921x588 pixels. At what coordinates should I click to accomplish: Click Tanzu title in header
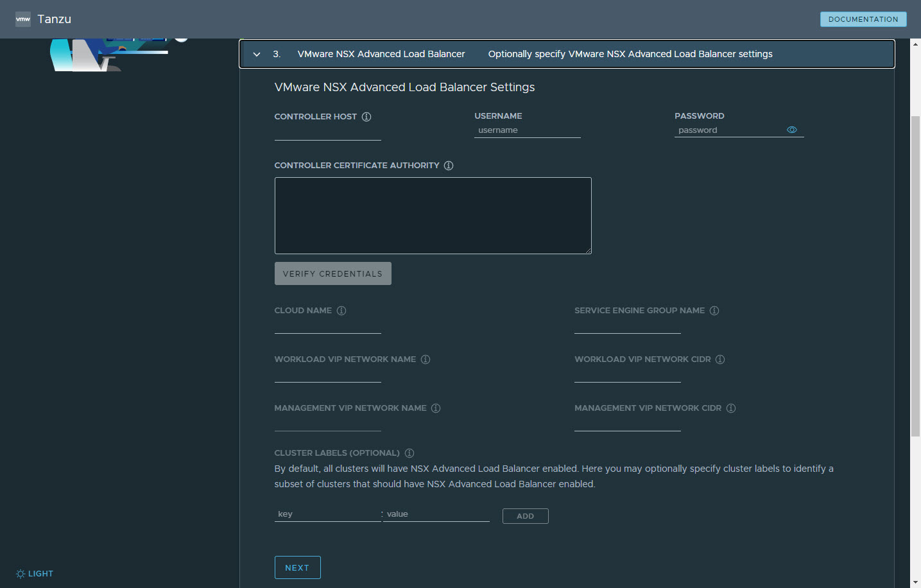coord(55,19)
